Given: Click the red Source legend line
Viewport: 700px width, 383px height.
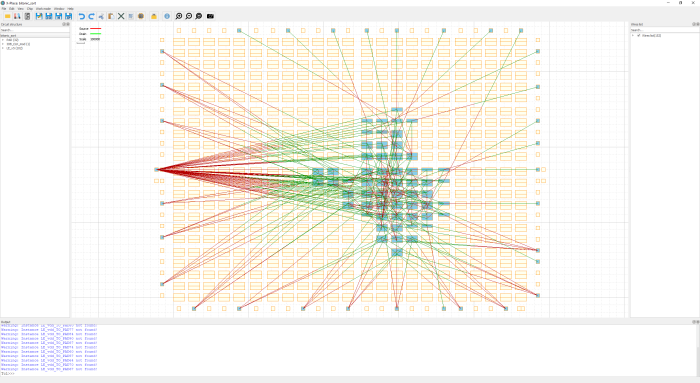Looking at the screenshot, I should pyautogui.click(x=96, y=29).
